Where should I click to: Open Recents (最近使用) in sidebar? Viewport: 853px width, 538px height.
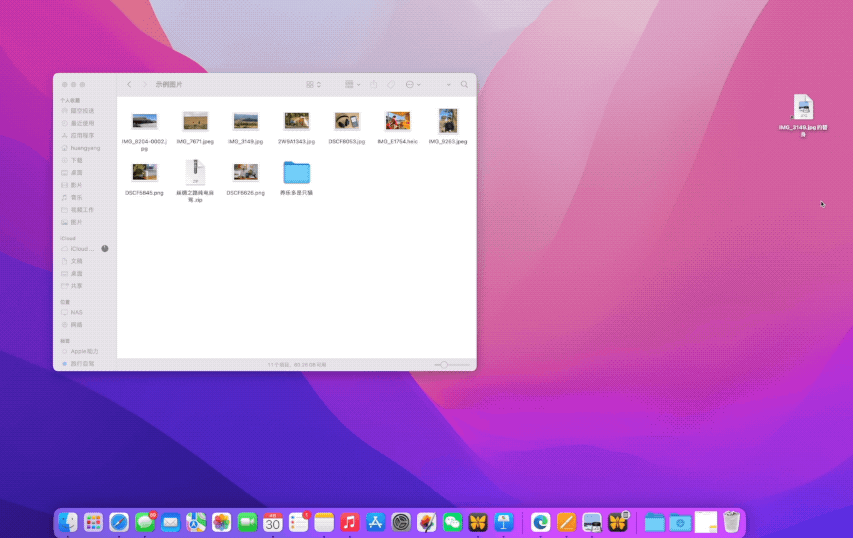(x=84, y=123)
